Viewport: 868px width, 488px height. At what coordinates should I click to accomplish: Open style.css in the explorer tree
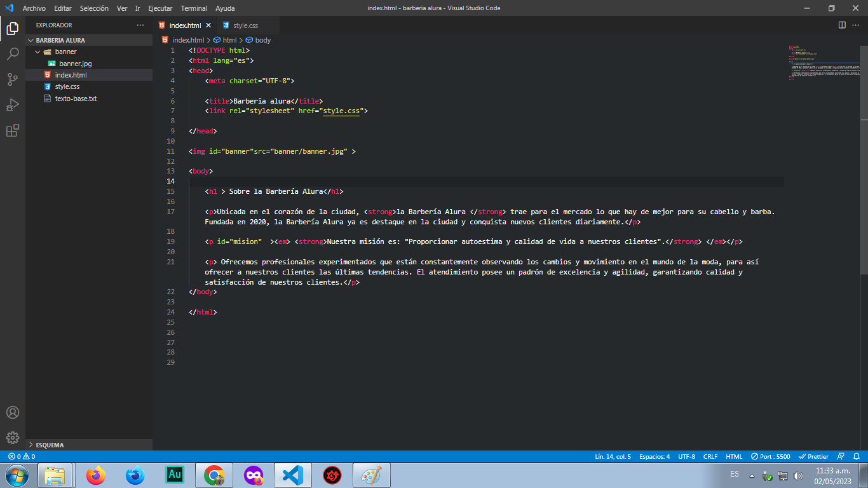(x=89, y=86)
